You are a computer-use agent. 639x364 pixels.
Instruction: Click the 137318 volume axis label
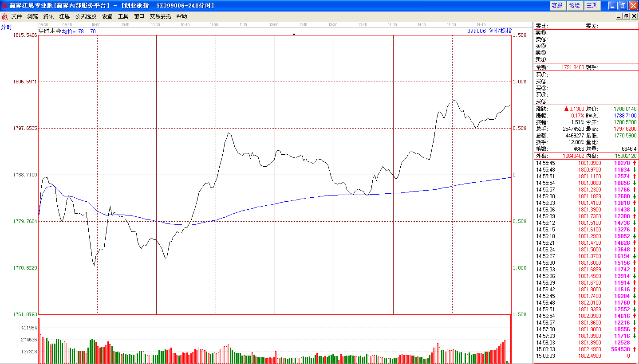pyautogui.click(x=29, y=352)
